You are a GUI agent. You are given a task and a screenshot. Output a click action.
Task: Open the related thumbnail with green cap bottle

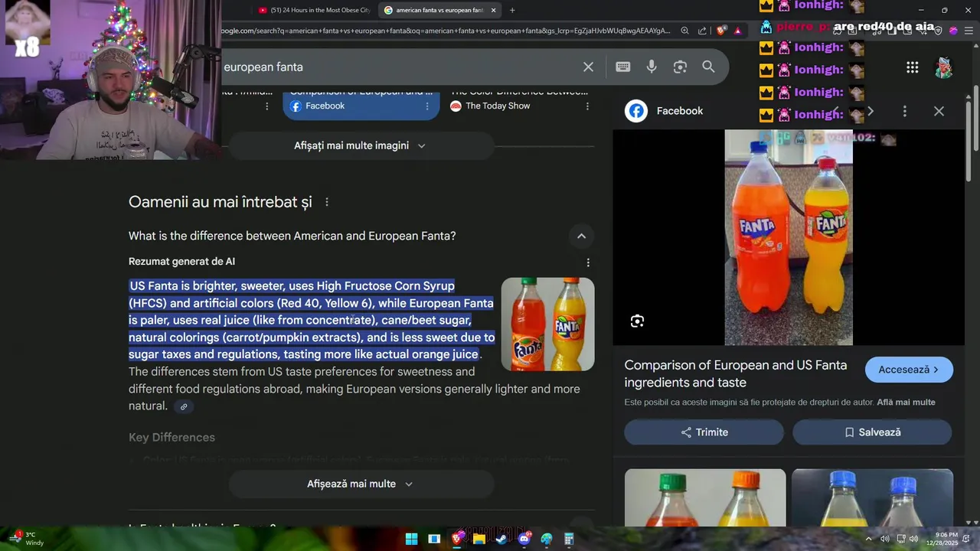[x=705, y=497]
